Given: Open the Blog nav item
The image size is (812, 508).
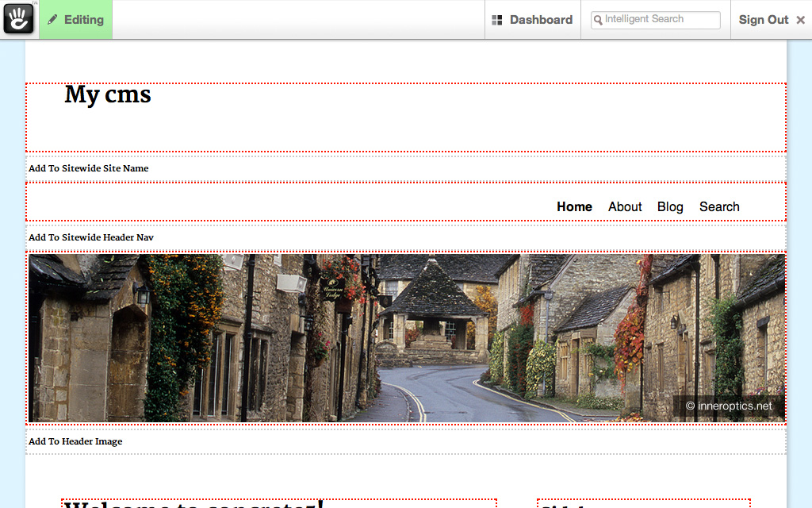Looking at the screenshot, I should pyautogui.click(x=670, y=206).
